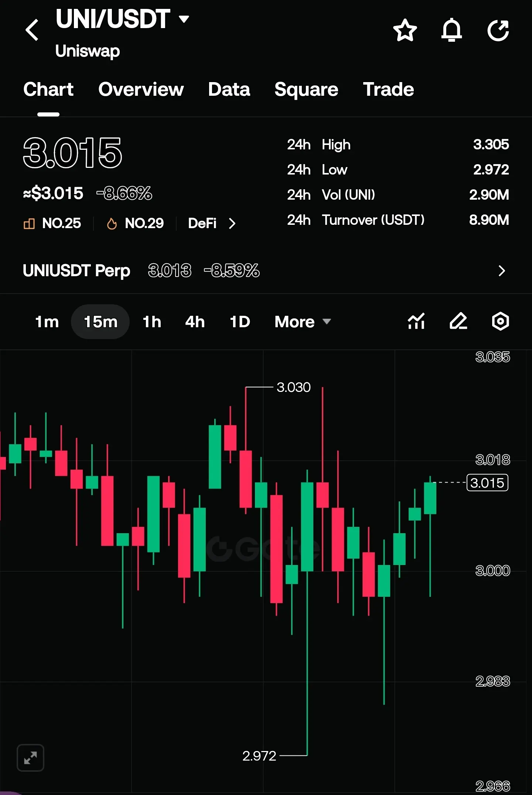The width and height of the screenshot is (532, 795).
Task: Open UNI/USDT pair selector dropdown
Action: (x=184, y=18)
